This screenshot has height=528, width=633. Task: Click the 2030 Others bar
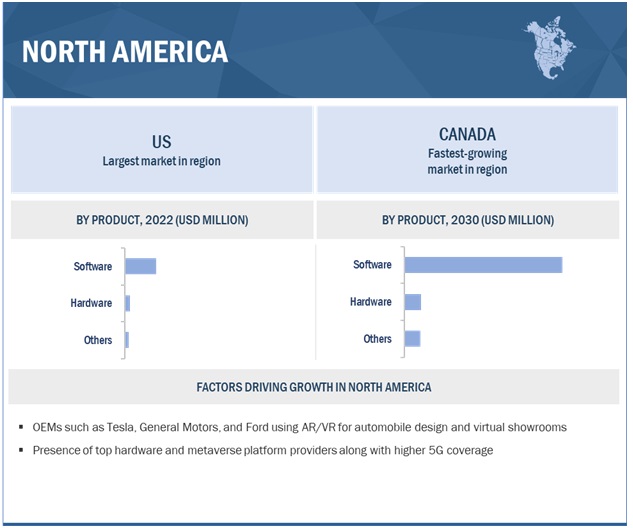(413, 339)
